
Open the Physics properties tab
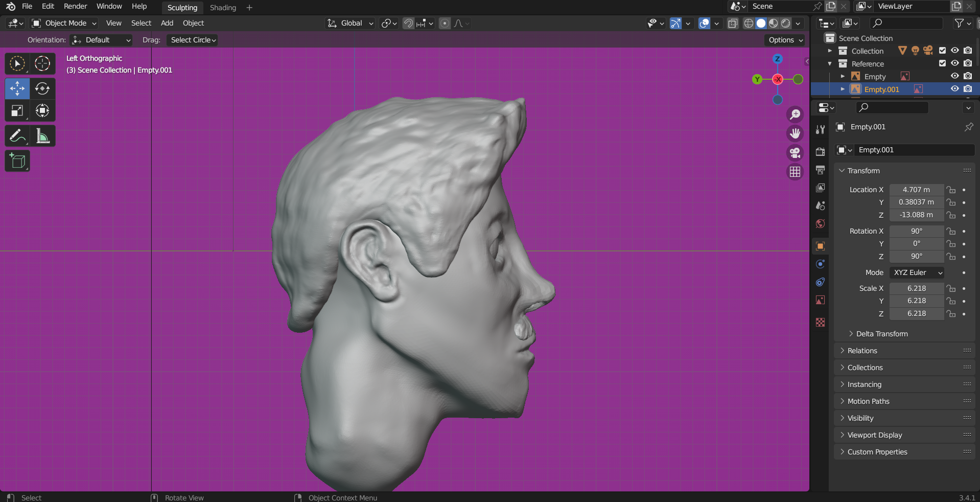click(x=820, y=264)
